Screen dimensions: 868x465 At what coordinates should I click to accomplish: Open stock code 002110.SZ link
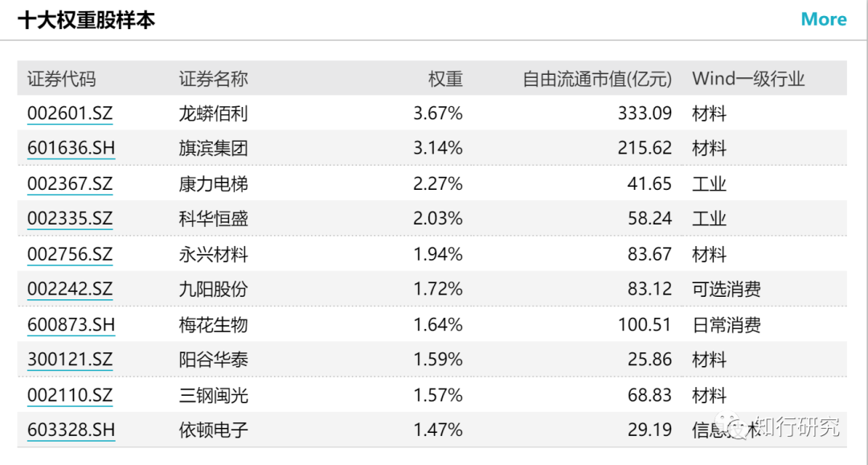(x=70, y=395)
